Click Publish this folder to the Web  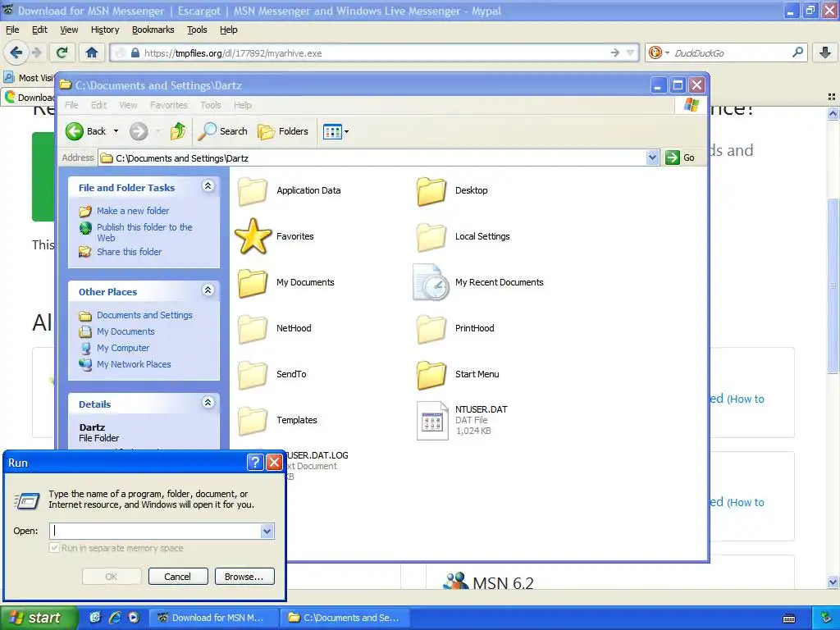[135, 232]
